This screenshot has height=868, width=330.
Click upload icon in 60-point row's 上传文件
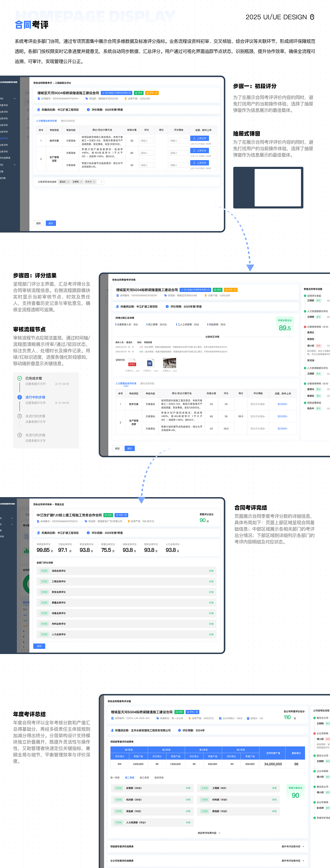point(194,151)
